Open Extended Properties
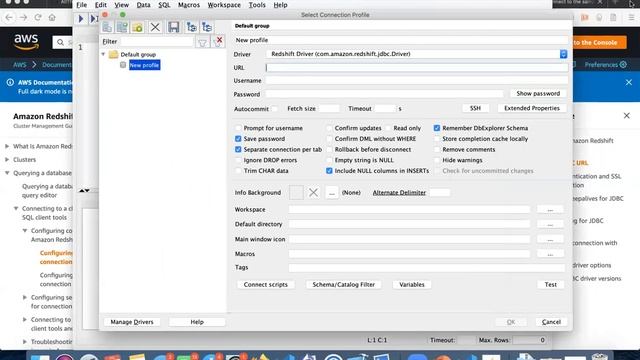 (532, 108)
